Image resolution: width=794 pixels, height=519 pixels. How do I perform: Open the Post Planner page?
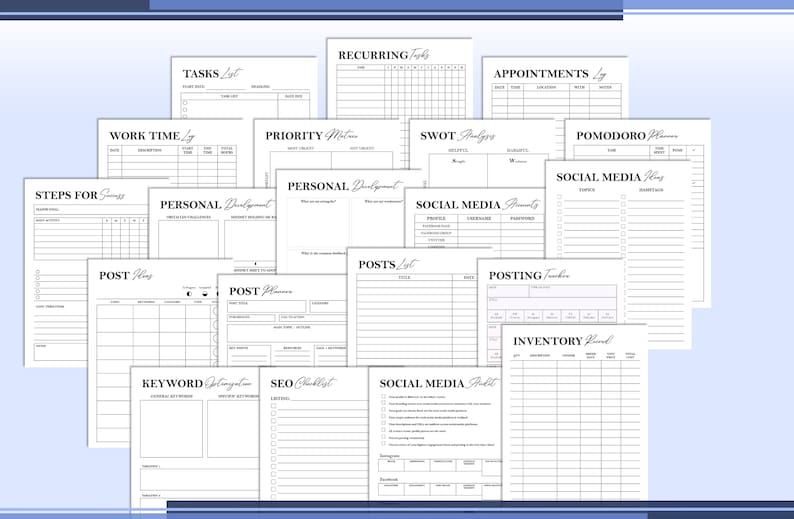pyautogui.click(x=282, y=320)
